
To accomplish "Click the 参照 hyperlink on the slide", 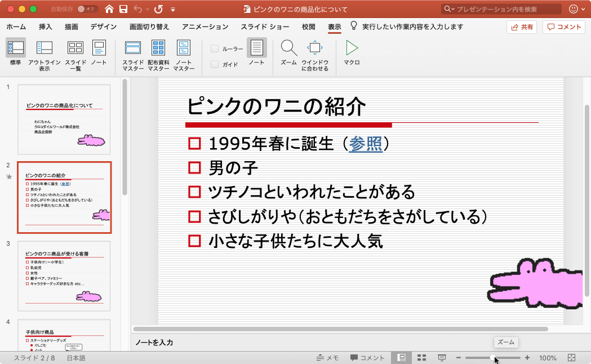I will pyautogui.click(x=365, y=144).
